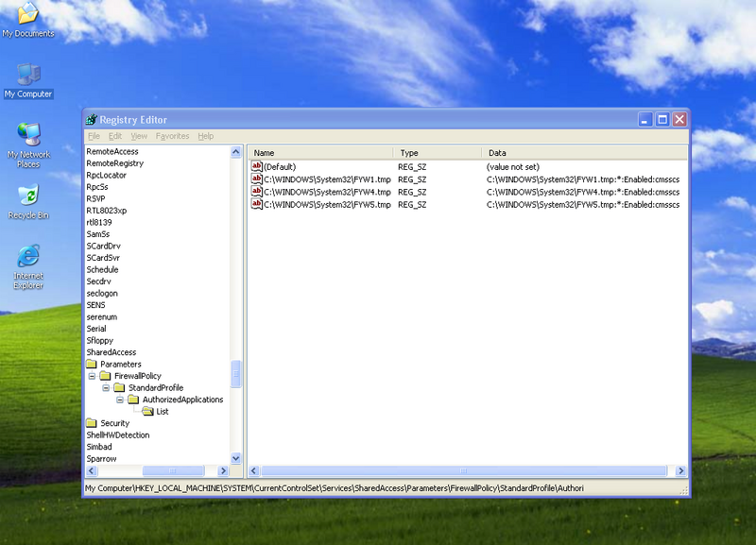This screenshot has width=756, height=545.
Task: Click the string icon of the FYW1.tmp value
Action: [x=257, y=179]
